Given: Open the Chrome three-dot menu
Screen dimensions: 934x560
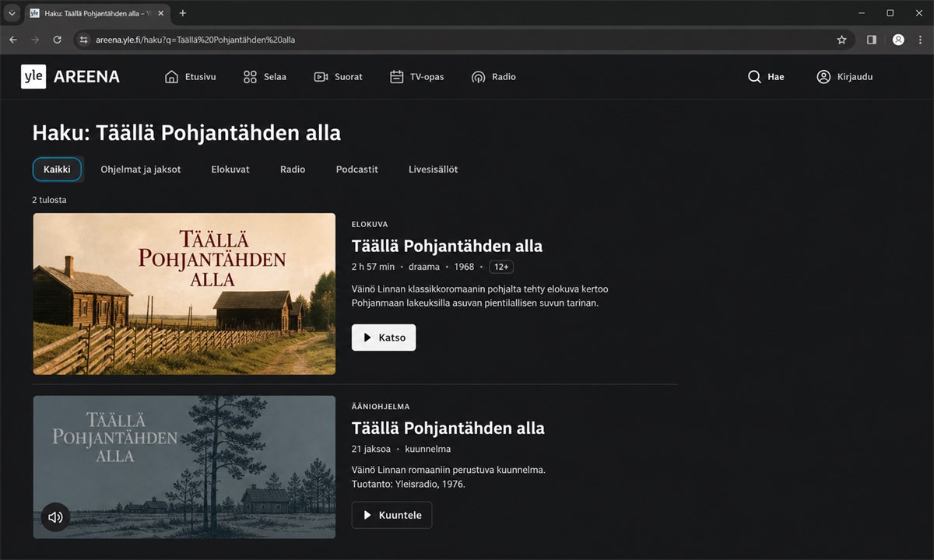Looking at the screenshot, I should [922, 40].
